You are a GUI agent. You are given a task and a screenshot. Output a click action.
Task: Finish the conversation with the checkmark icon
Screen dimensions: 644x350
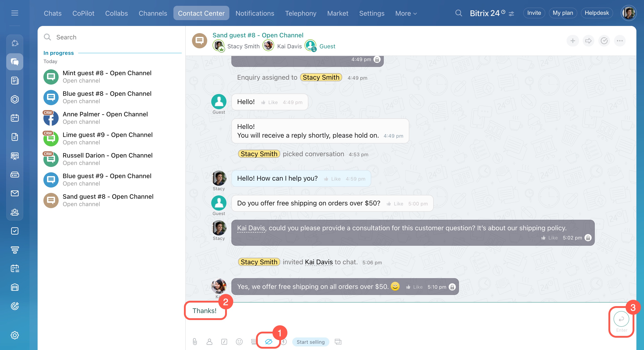click(x=604, y=41)
